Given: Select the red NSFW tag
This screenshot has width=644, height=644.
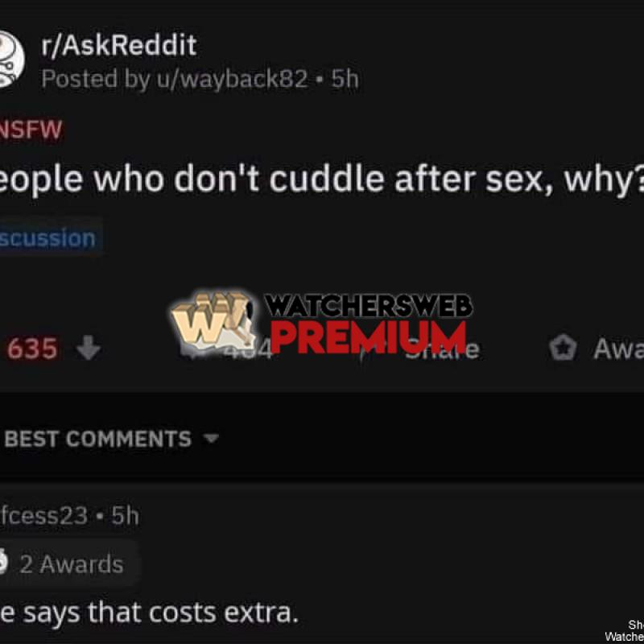Looking at the screenshot, I should pyautogui.click(x=31, y=130).
